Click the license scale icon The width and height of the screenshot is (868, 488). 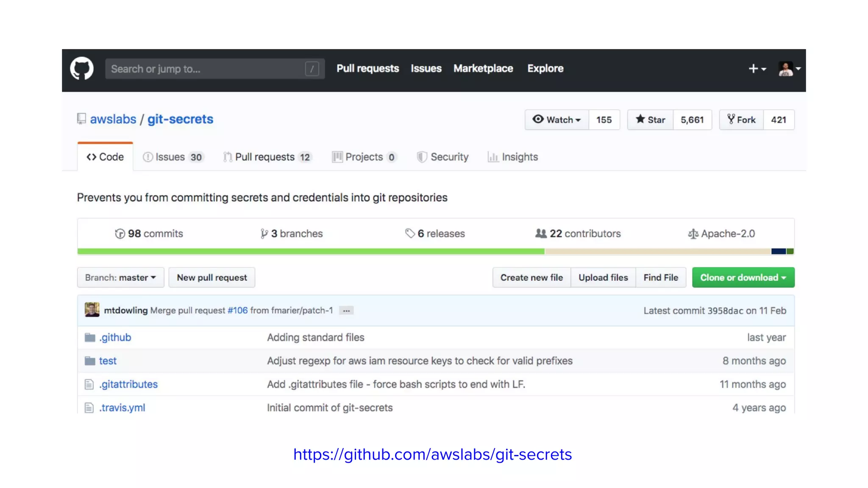coord(693,234)
